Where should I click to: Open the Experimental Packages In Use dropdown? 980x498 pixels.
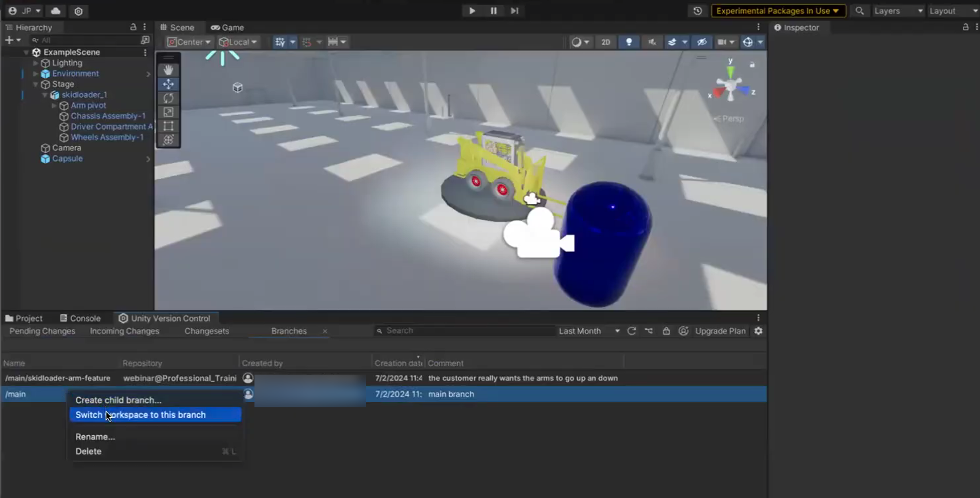pos(778,11)
